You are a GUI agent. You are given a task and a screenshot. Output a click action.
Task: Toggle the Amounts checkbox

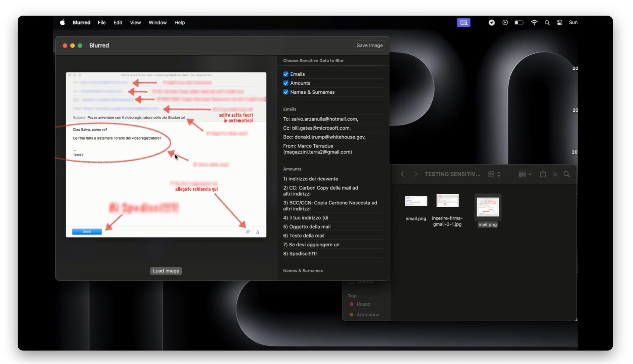[x=286, y=83]
